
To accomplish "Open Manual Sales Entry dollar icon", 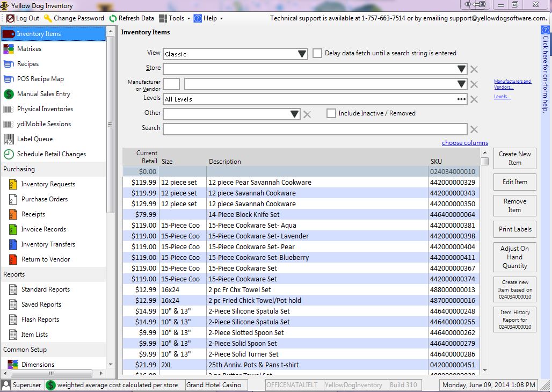I will coord(9,94).
